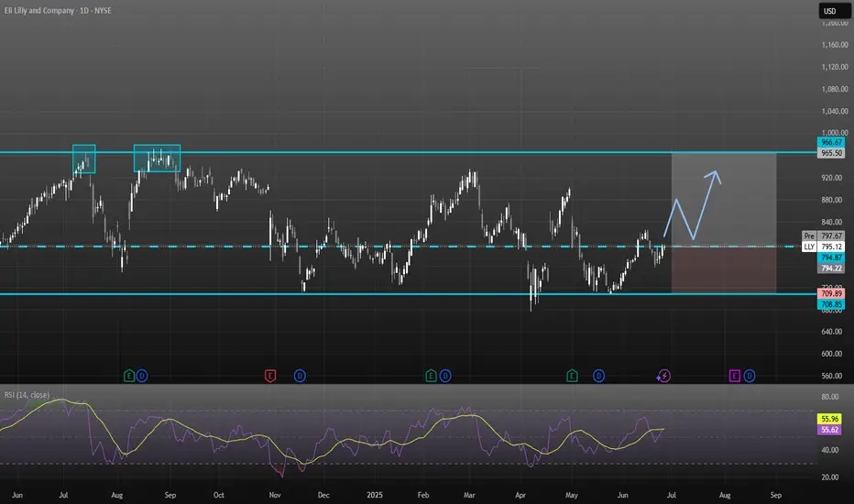Image resolution: width=854 pixels, height=504 pixels.
Task: Select the 966.67 resistance line price label
Action: point(831,142)
